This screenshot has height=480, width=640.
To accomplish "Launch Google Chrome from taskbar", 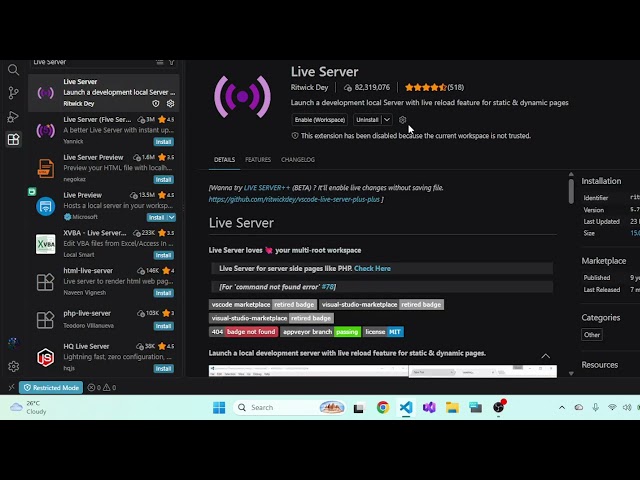I will (x=383, y=407).
